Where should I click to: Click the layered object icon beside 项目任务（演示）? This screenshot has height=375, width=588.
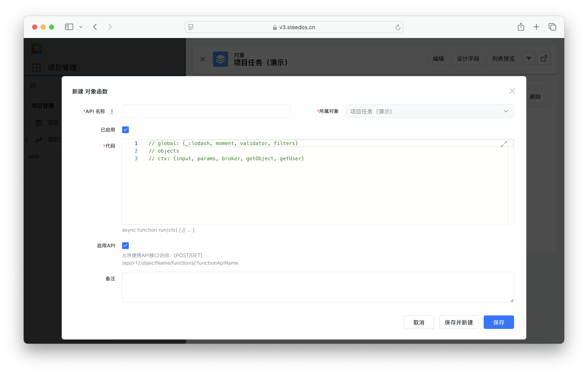(x=220, y=59)
